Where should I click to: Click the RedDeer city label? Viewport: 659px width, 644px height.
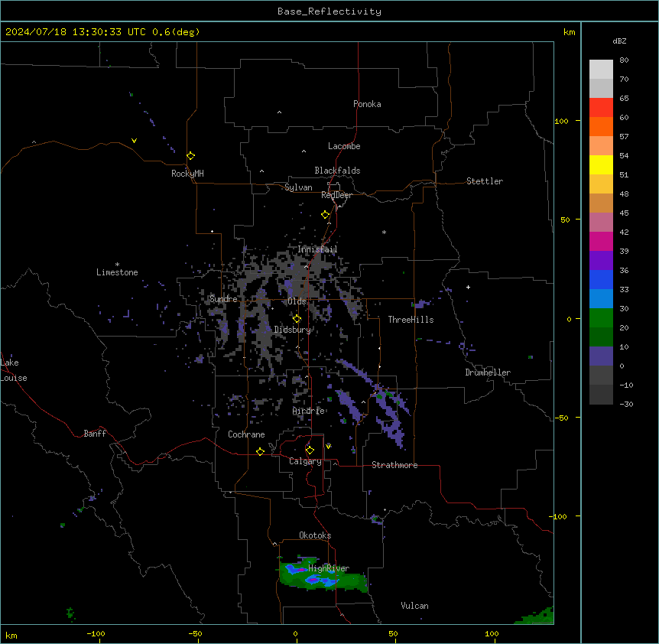(336, 195)
